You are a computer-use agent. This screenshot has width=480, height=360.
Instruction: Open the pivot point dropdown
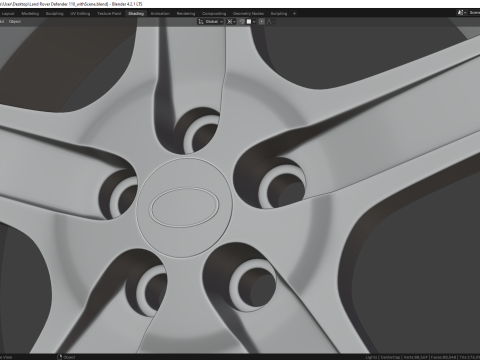point(231,22)
